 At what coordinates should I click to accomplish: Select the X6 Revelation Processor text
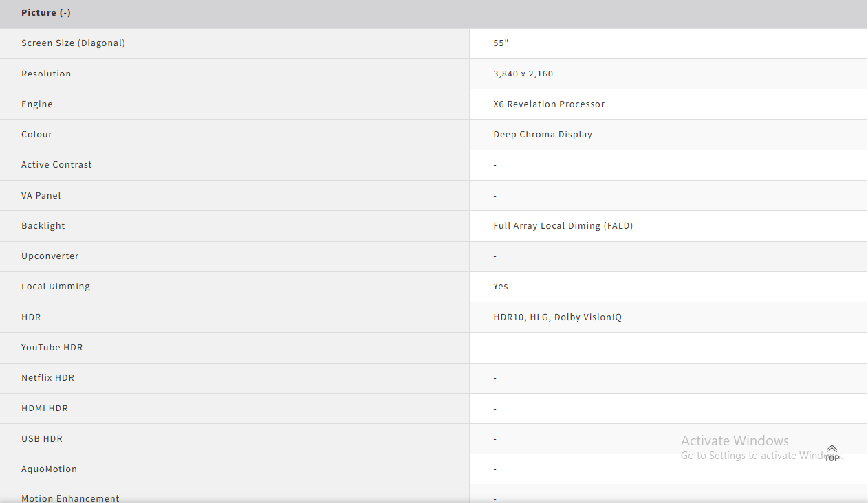(x=549, y=104)
